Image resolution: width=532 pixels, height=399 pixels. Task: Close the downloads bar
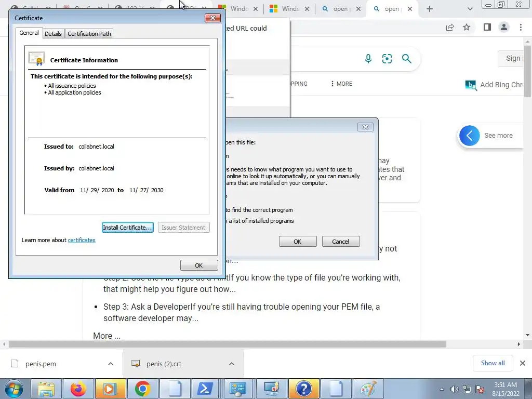coord(523,363)
